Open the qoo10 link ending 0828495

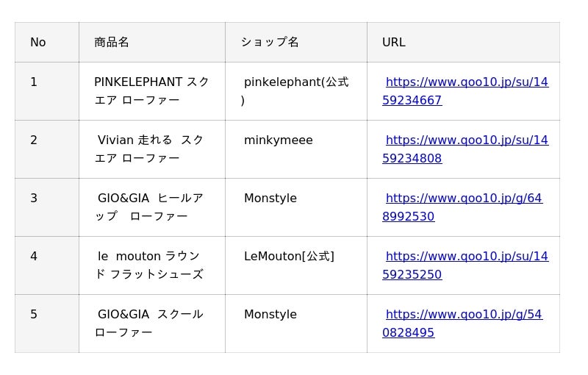(463, 315)
